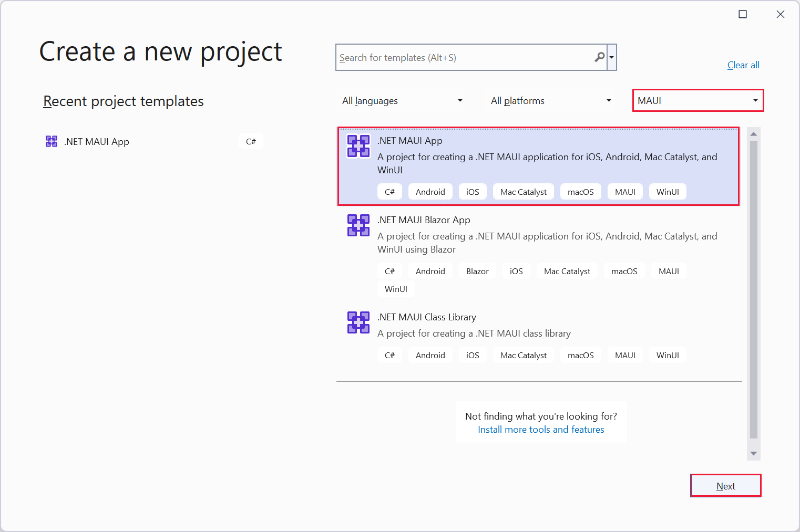Click the recent .NET MAUI App project icon
Image resolution: width=800 pixels, height=532 pixels.
click(51, 141)
